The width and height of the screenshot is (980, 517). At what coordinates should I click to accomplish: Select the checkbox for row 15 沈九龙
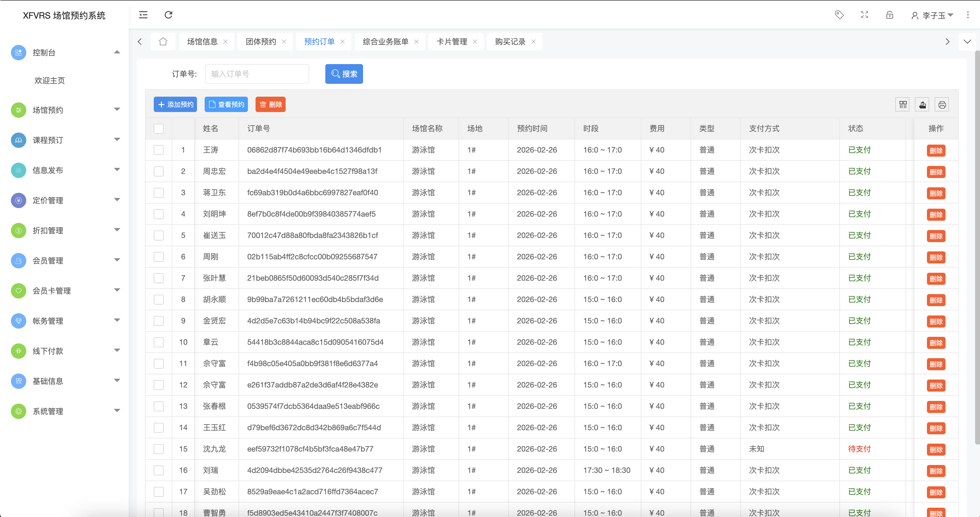click(x=159, y=449)
